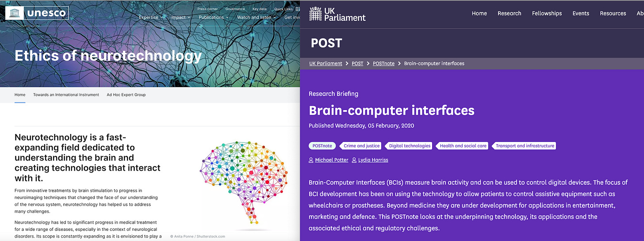The height and width of the screenshot is (241, 644).
Task: Click person icon beside Michael Potter
Action: click(311, 160)
